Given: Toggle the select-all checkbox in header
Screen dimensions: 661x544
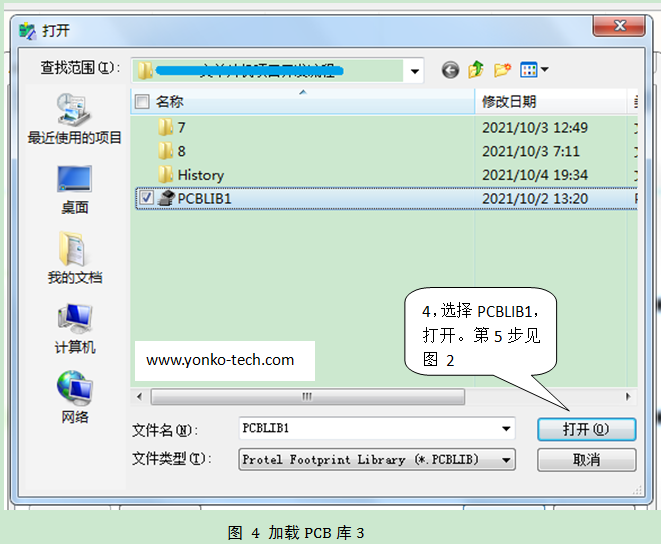Looking at the screenshot, I should 142,101.
